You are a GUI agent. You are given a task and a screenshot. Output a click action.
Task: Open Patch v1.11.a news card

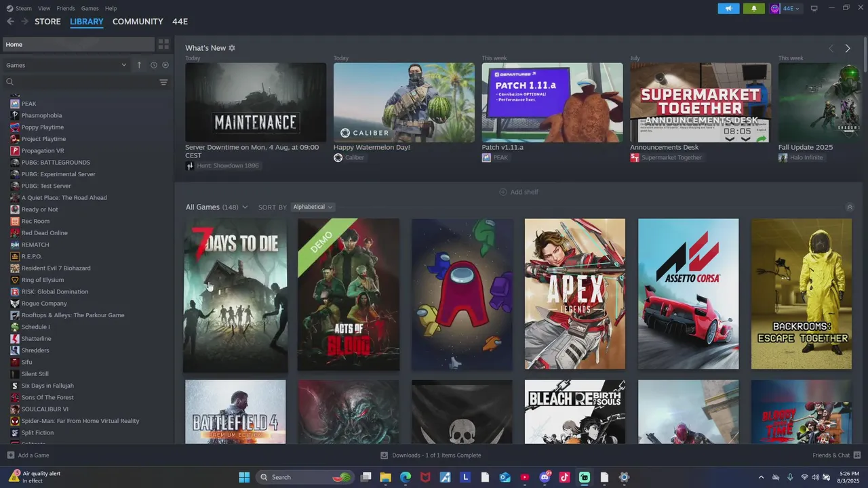[x=552, y=102]
